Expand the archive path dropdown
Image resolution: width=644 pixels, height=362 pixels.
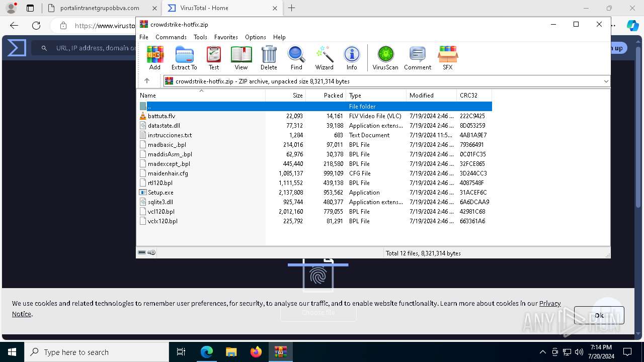pyautogui.click(x=606, y=81)
